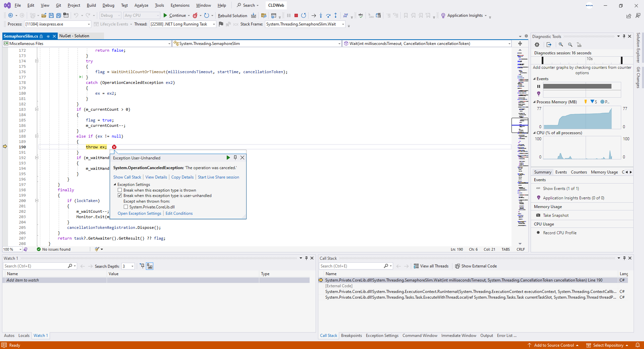Click Record CPU Profile link
The width and height of the screenshot is (644, 349).
click(560, 233)
